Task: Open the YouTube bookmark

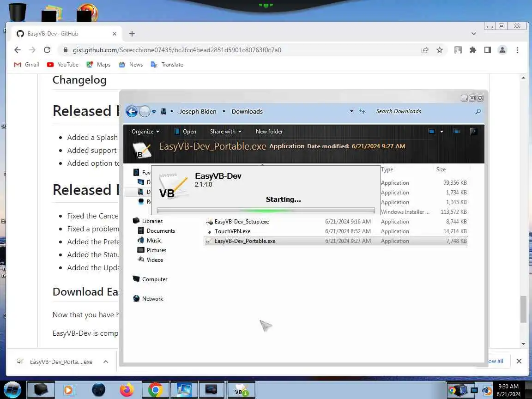Action: point(63,65)
